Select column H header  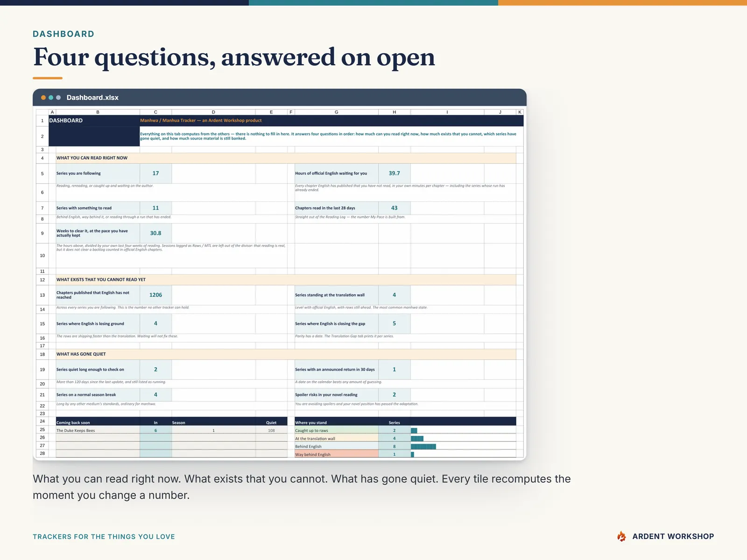coord(394,112)
